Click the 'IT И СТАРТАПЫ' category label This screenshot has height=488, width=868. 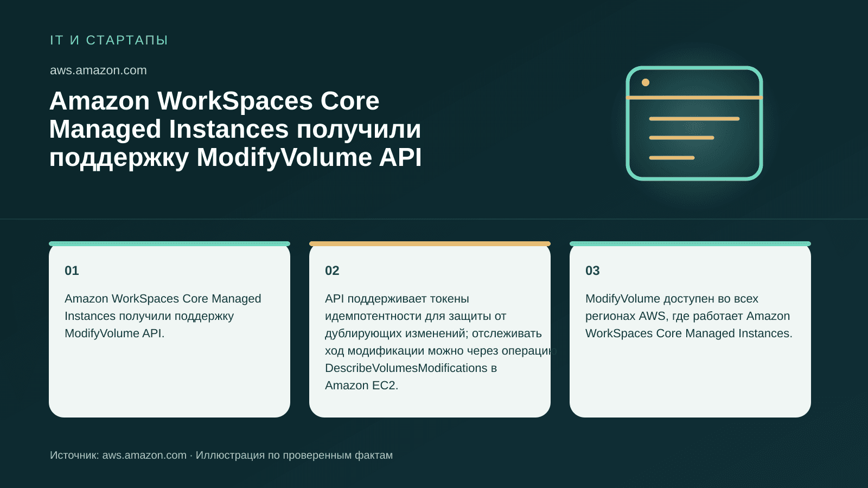coord(109,40)
